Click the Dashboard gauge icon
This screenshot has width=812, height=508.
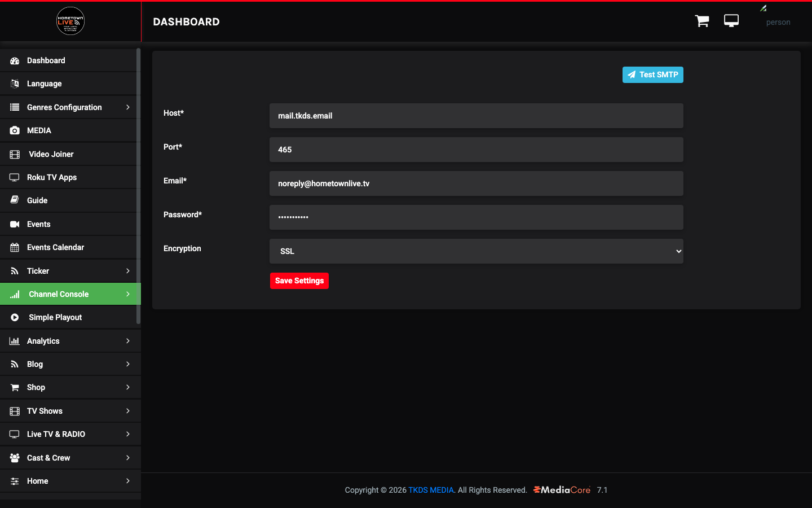pyautogui.click(x=15, y=60)
